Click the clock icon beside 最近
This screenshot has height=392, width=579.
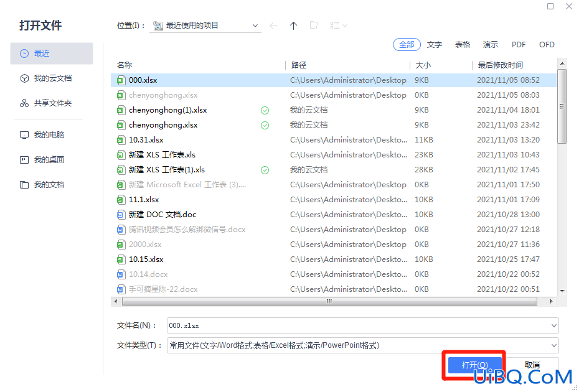pyautogui.click(x=24, y=54)
